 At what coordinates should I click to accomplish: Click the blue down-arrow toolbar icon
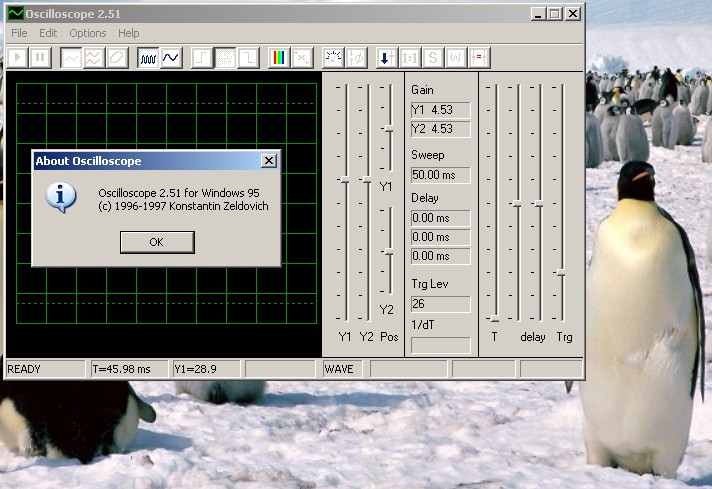[387, 58]
